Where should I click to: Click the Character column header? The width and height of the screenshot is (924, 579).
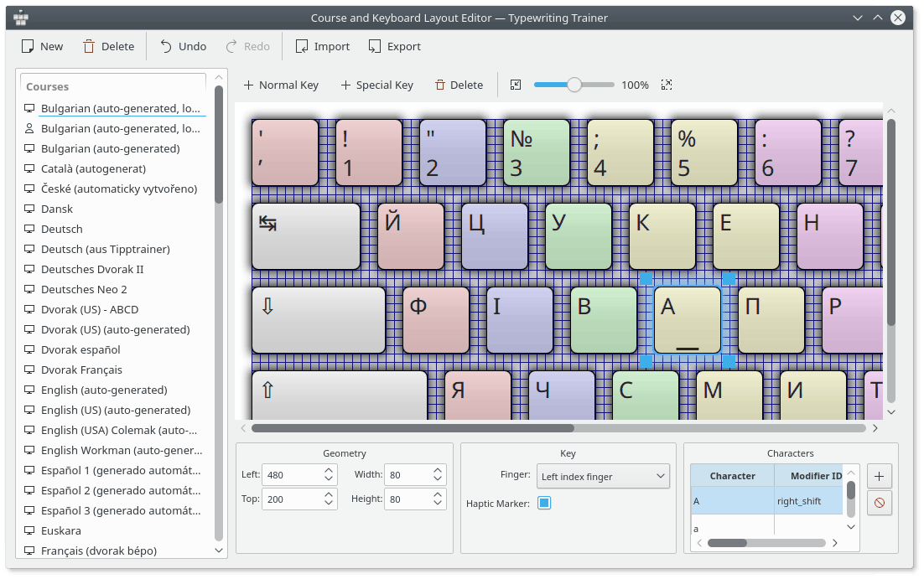pos(732,476)
